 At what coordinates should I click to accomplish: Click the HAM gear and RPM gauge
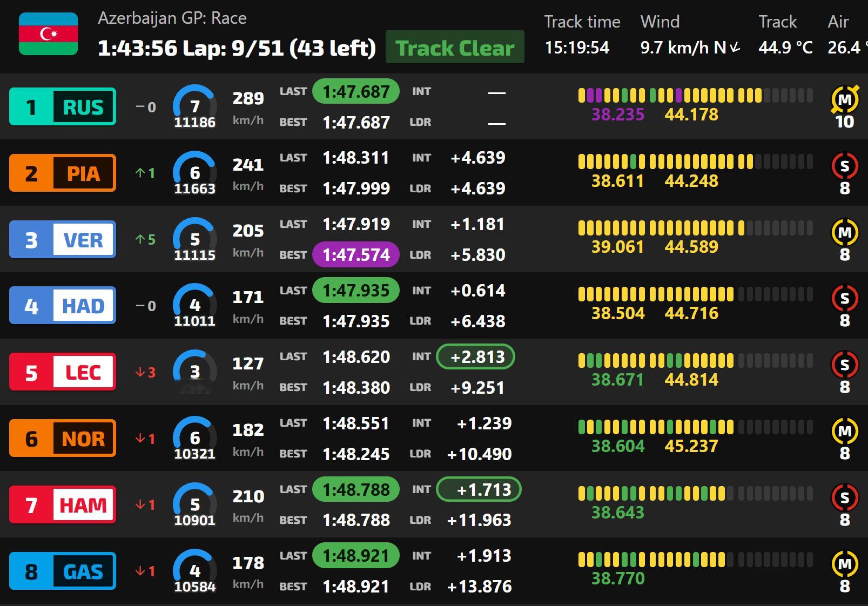click(x=194, y=504)
